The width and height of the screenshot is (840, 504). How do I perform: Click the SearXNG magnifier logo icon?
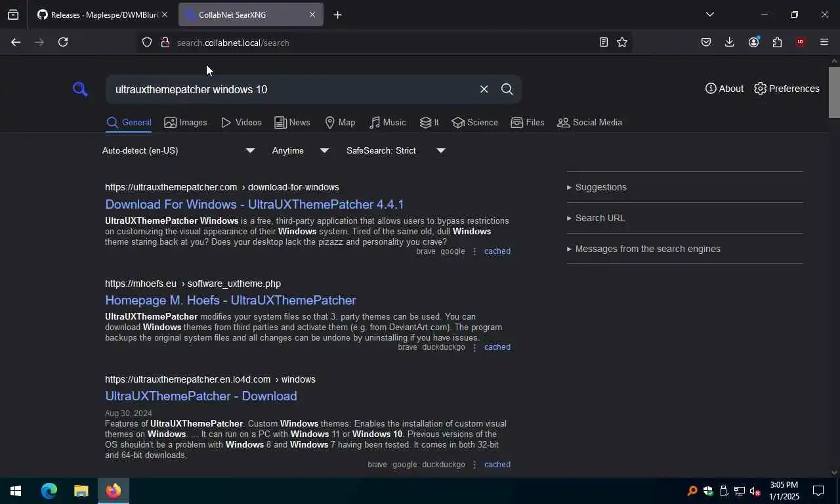[80, 89]
